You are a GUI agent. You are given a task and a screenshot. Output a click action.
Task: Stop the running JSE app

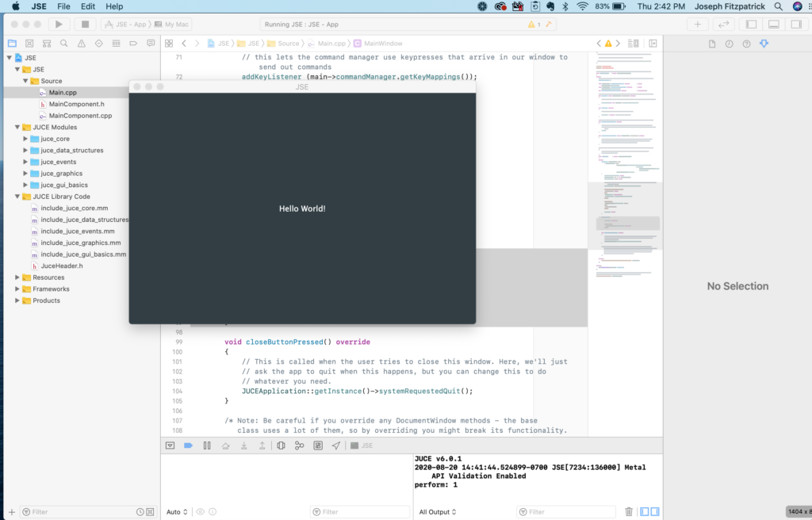(x=85, y=25)
